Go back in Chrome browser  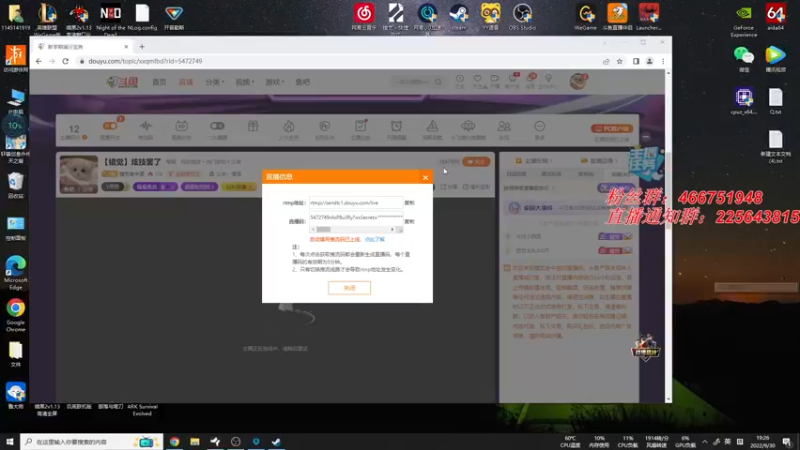pos(39,61)
